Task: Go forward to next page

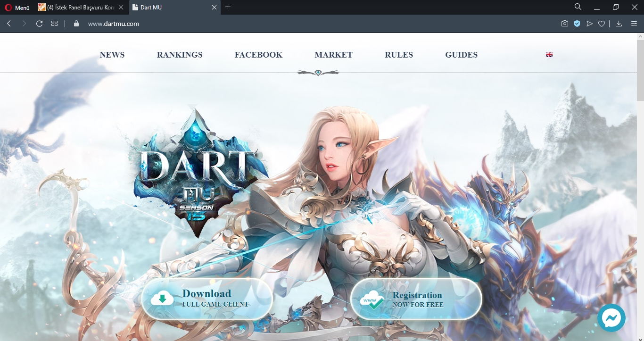Action: [24, 24]
